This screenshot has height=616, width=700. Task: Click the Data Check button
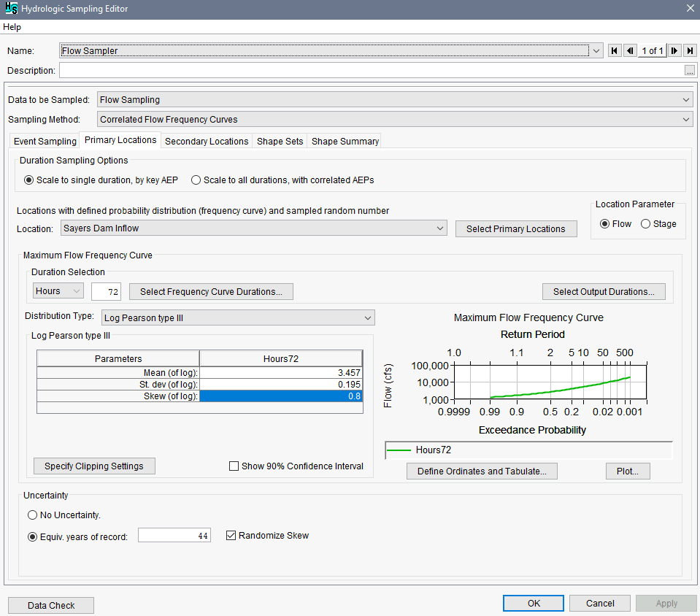click(x=51, y=605)
